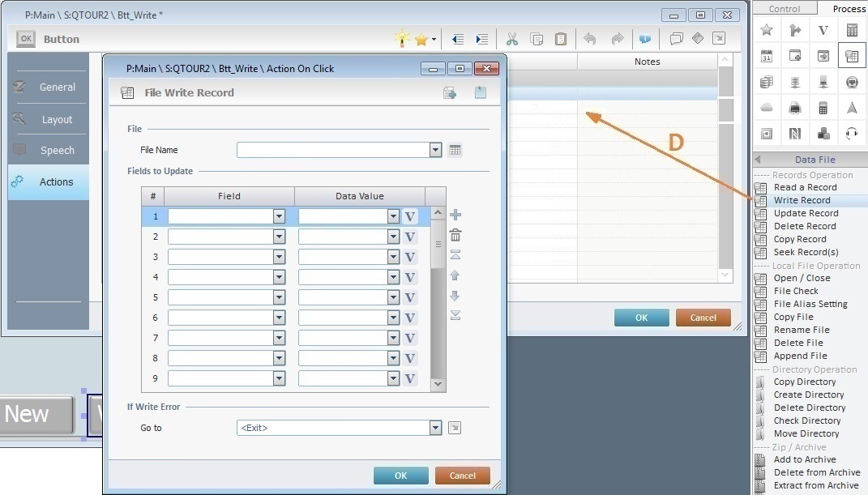The width and height of the screenshot is (868, 495).
Task: Select the calculator icon in the Process palette
Action: [852, 30]
